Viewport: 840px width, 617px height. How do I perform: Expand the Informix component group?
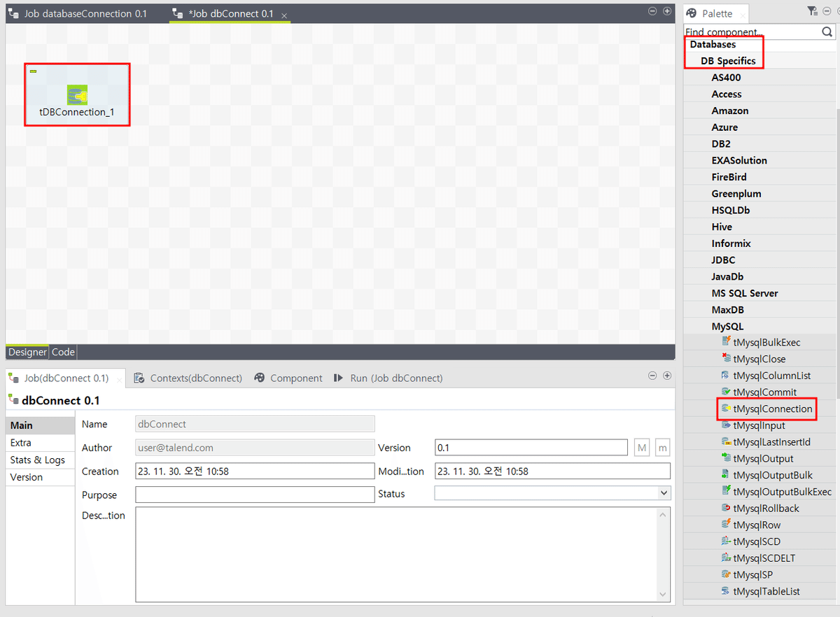pos(731,243)
